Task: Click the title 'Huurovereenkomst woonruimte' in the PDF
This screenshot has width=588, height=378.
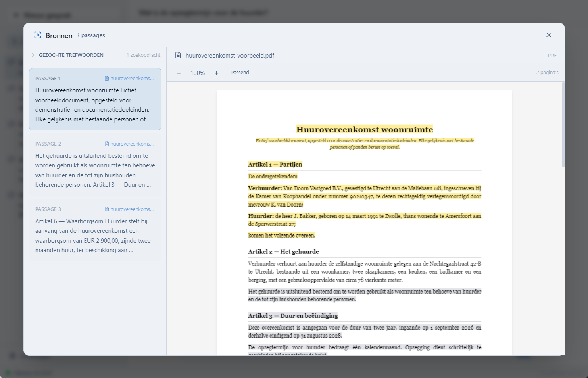Action: (x=365, y=130)
